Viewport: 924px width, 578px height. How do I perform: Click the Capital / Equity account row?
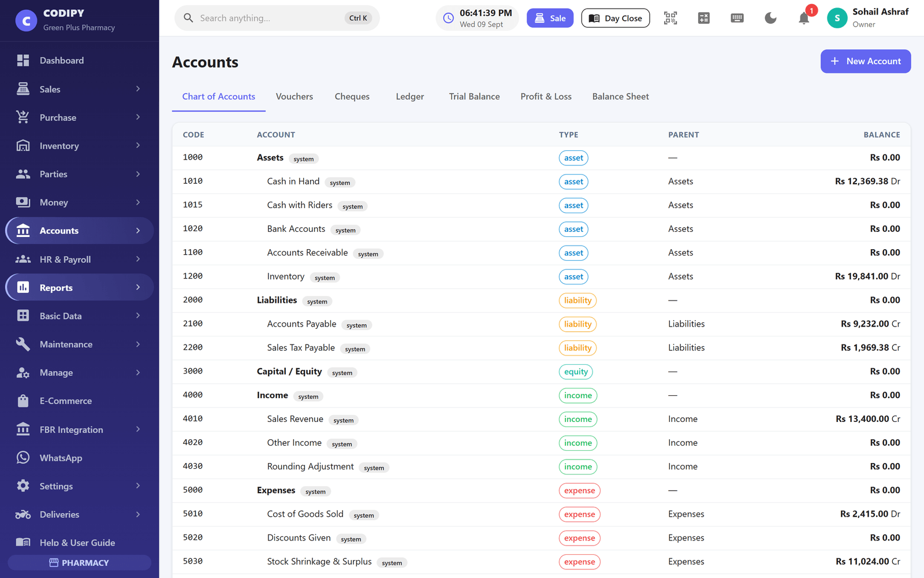click(x=542, y=372)
